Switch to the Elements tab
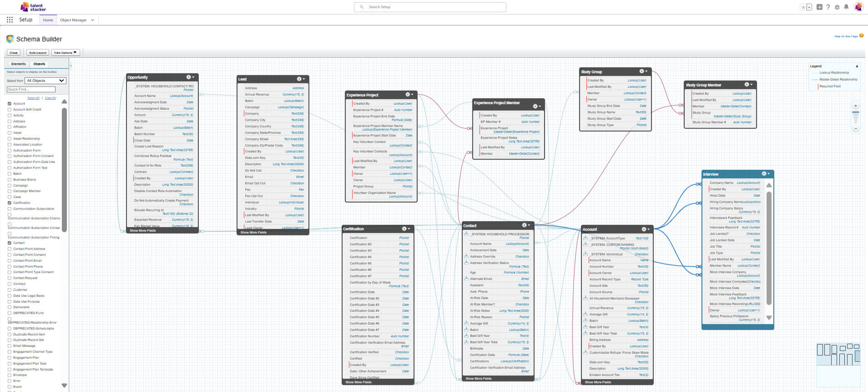Screen dimensions: 868x392 19,64
